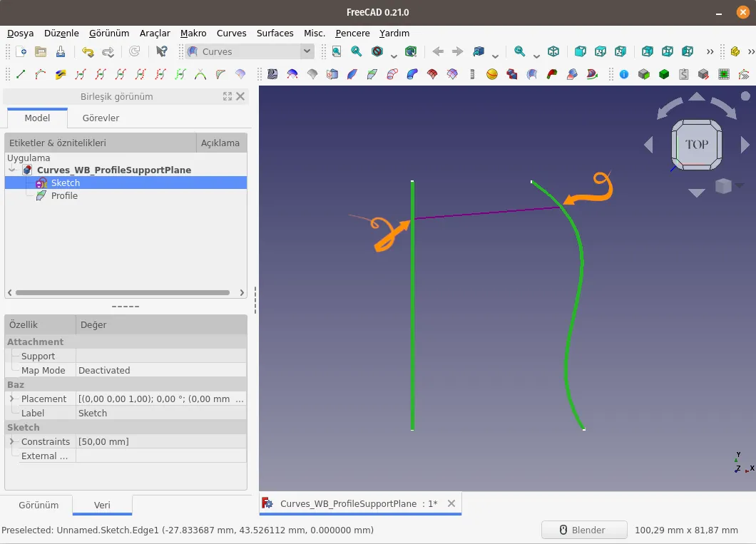Select the Curves line tool icon
This screenshot has height=544, width=756.
[21, 74]
